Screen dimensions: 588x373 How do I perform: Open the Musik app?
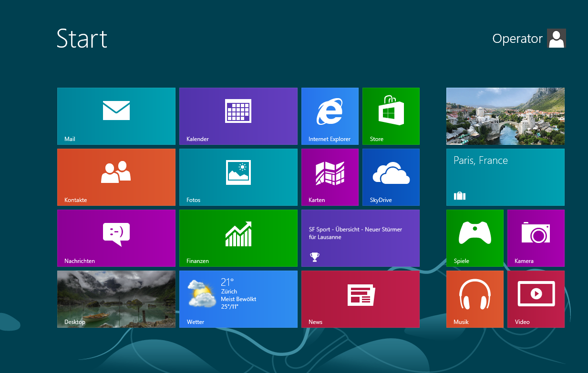tap(475, 299)
